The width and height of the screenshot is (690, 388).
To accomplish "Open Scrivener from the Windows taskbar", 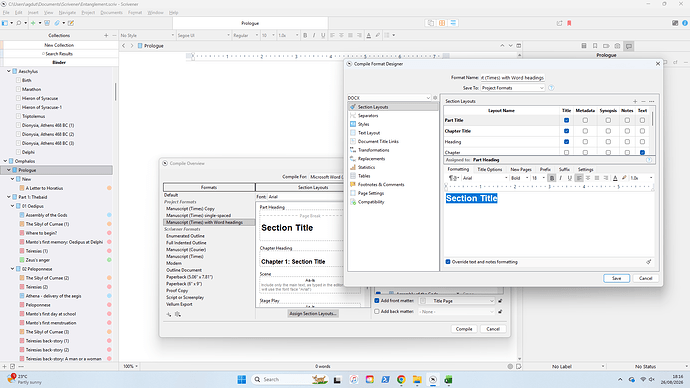I will pos(433,380).
